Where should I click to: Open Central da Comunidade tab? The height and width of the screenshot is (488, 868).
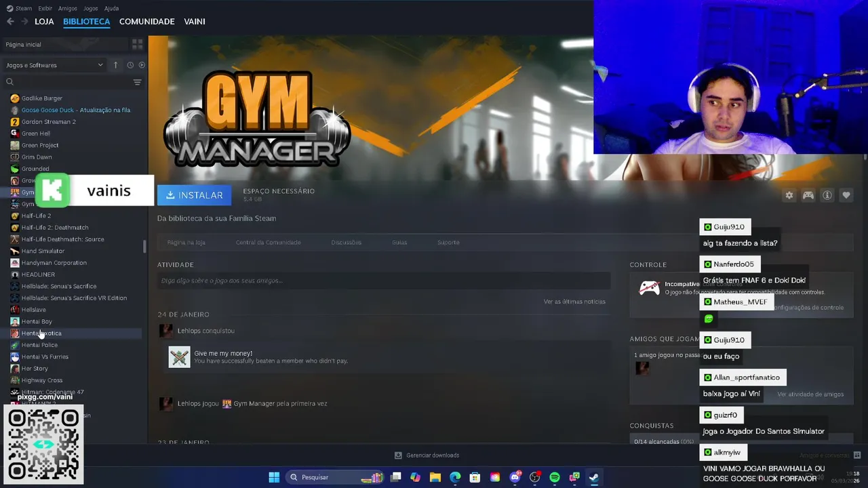pos(269,242)
